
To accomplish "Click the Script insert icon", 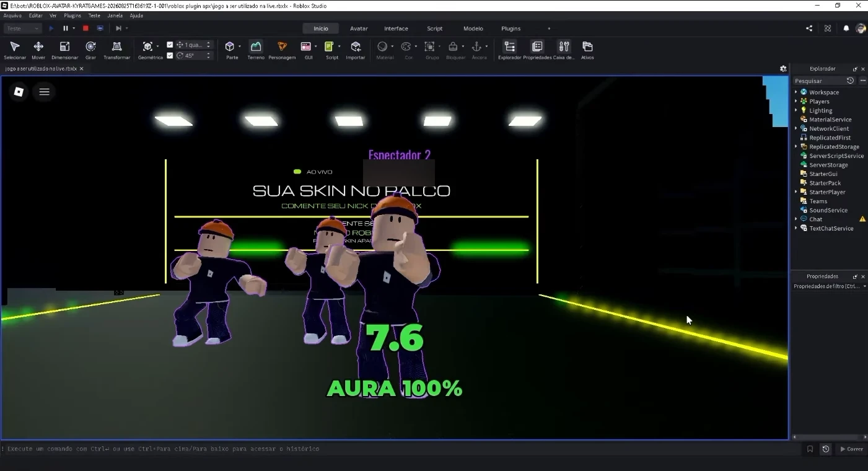I will tap(329, 46).
